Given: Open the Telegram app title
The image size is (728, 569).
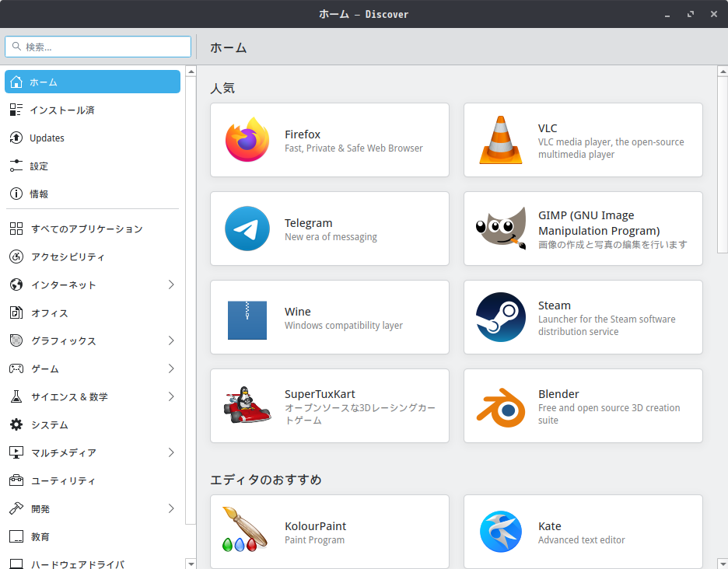Looking at the screenshot, I should (x=308, y=223).
